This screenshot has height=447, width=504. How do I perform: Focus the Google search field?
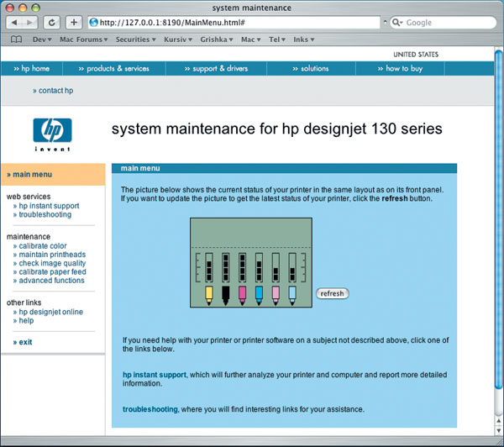coord(444,23)
